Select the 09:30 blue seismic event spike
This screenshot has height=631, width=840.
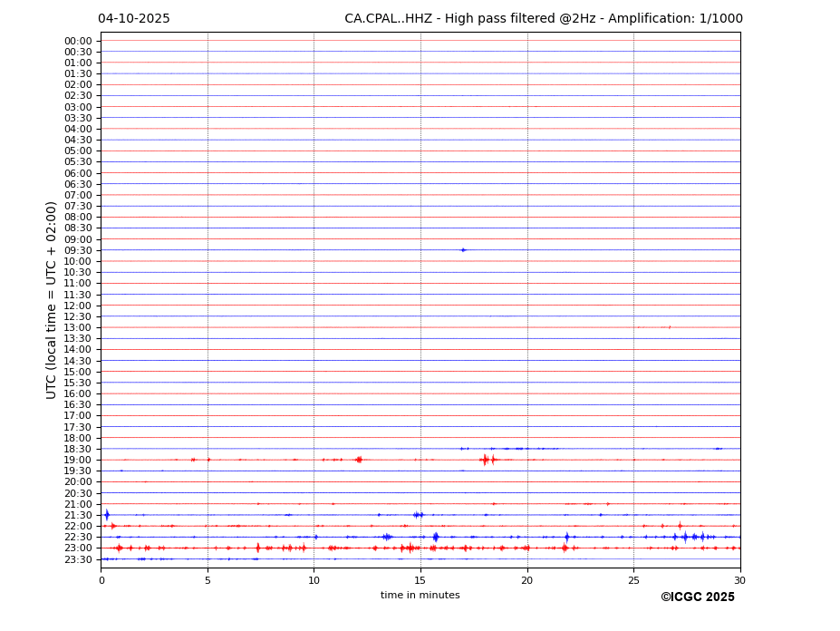463,250
